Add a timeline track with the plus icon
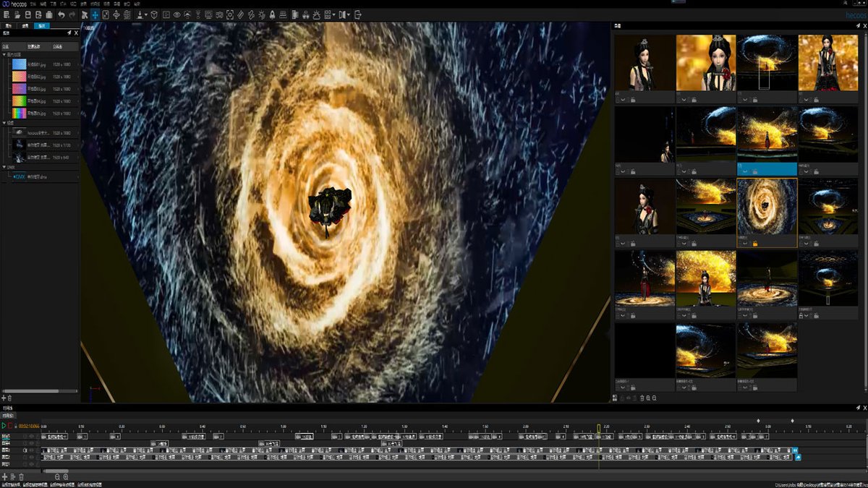This screenshot has width=868, height=488. (x=5, y=476)
